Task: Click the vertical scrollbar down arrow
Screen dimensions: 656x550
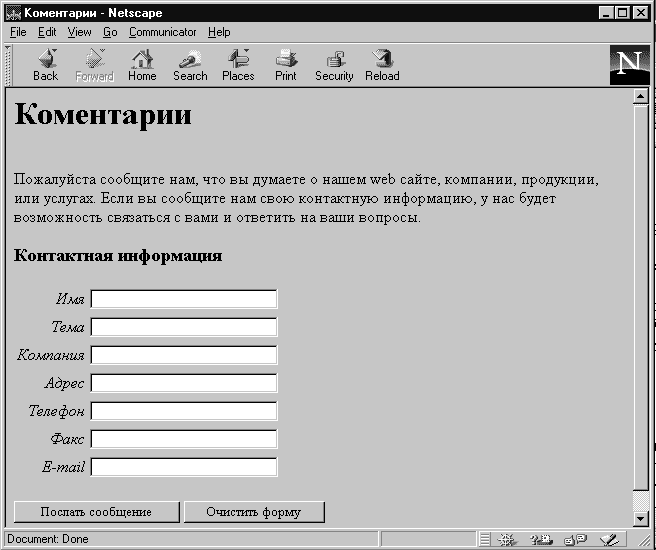Action: tap(642, 517)
